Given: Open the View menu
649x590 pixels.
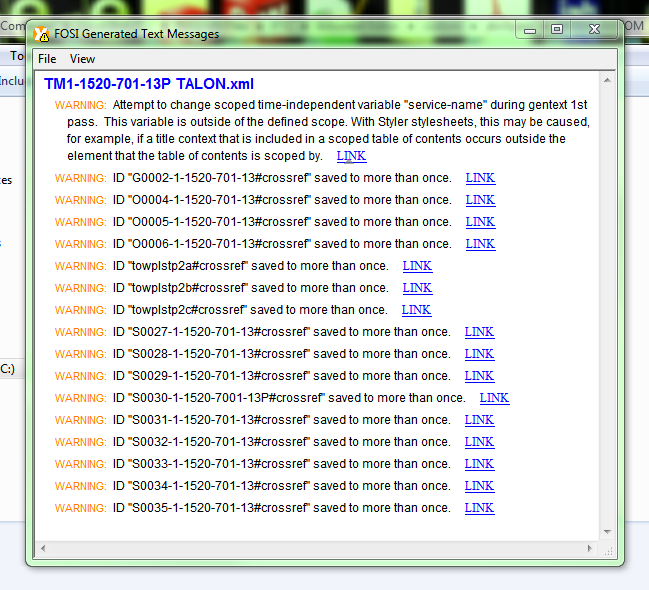Looking at the screenshot, I should pos(82,59).
